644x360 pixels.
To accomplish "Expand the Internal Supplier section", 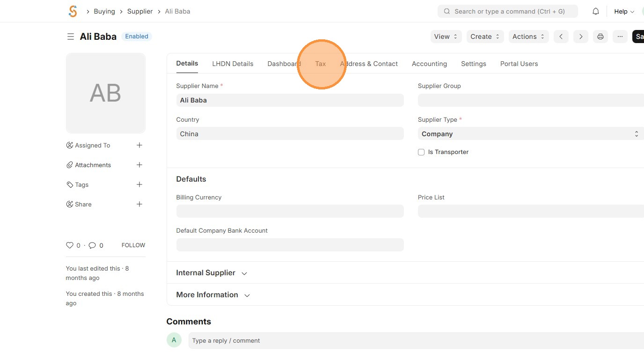I will (211, 273).
